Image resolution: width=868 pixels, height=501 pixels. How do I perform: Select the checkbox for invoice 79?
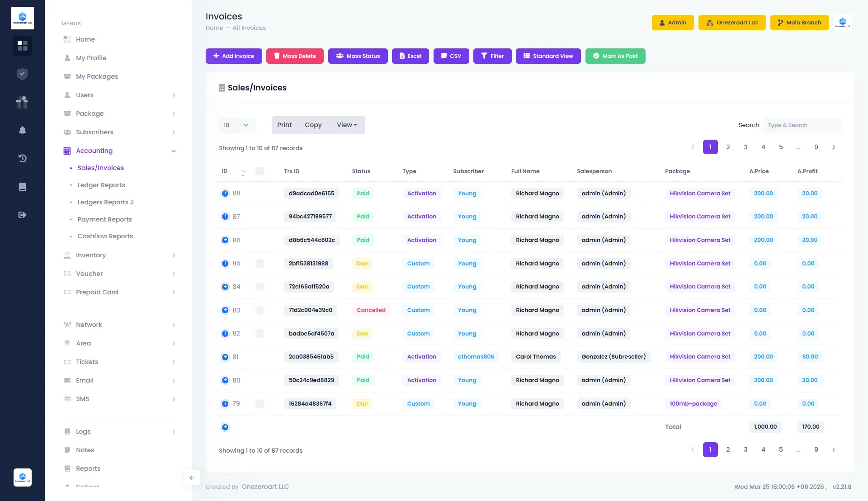coord(259,404)
